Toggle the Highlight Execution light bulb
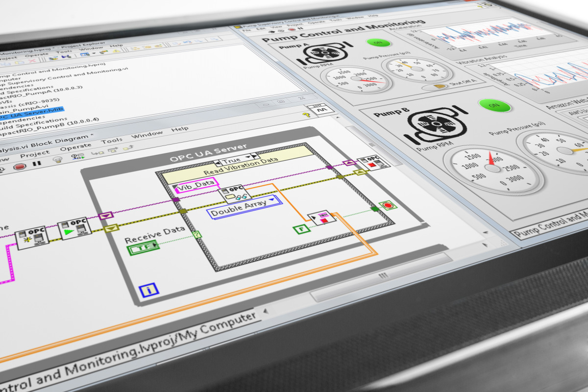This screenshot has height=392, width=588. point(58,159)
